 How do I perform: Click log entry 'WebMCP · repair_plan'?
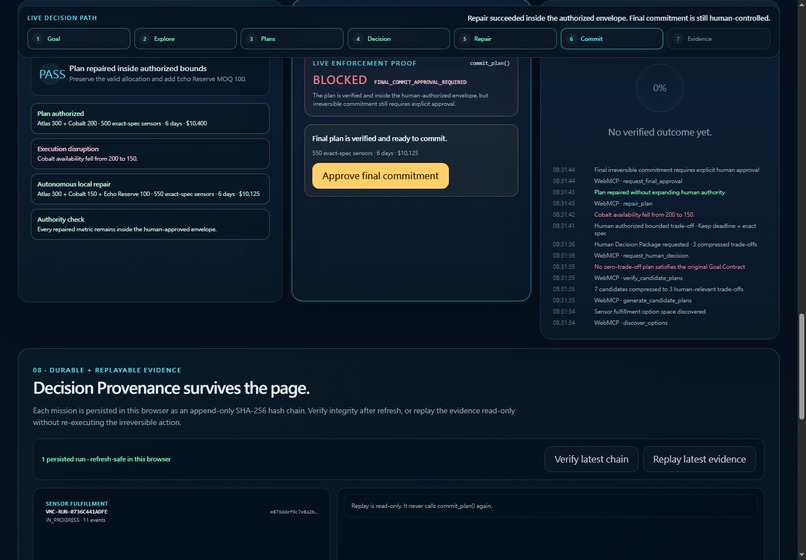coord(623,204)
